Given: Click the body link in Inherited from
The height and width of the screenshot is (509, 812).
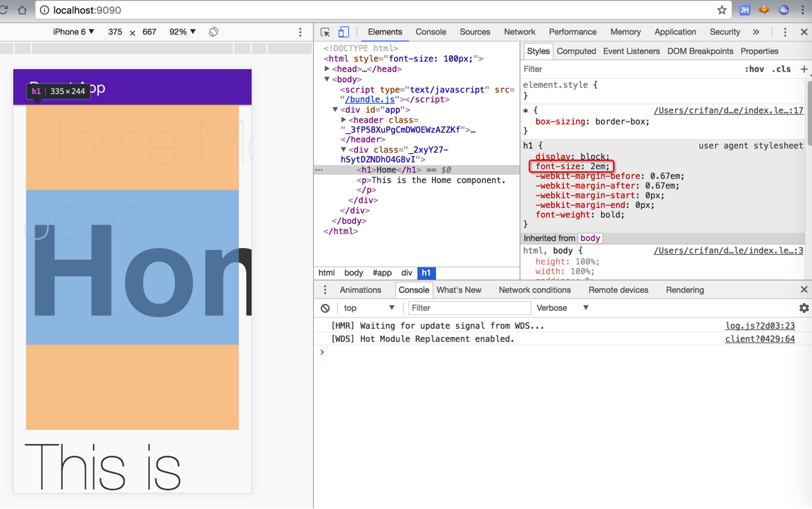Looking at the screenshot, I should point(590,238).
